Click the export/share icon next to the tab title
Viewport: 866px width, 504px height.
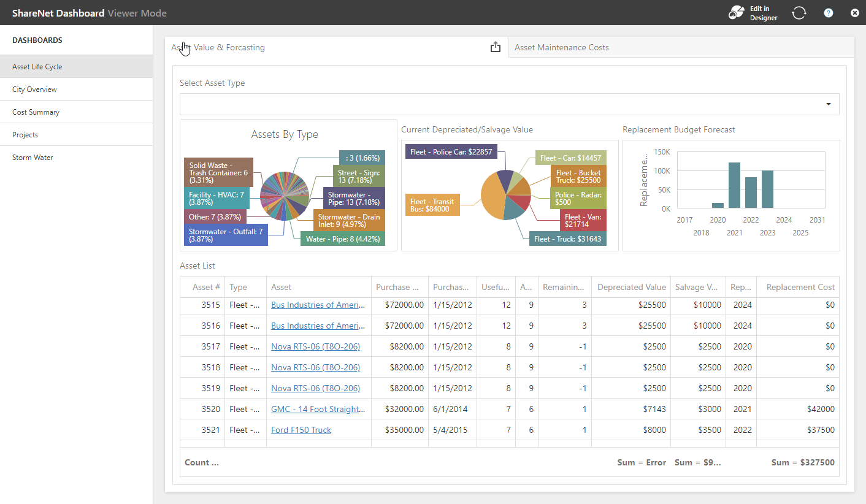coord(496,47)
